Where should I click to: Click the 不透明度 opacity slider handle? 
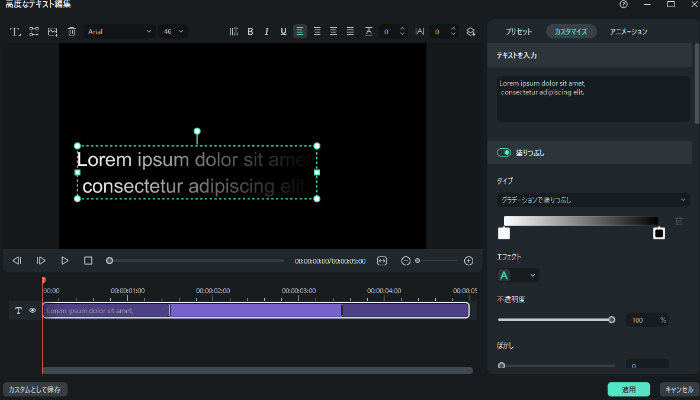612,320
